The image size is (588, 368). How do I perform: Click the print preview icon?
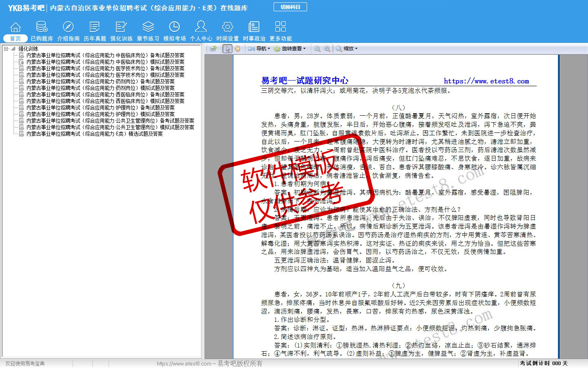[x=213, y=49]
